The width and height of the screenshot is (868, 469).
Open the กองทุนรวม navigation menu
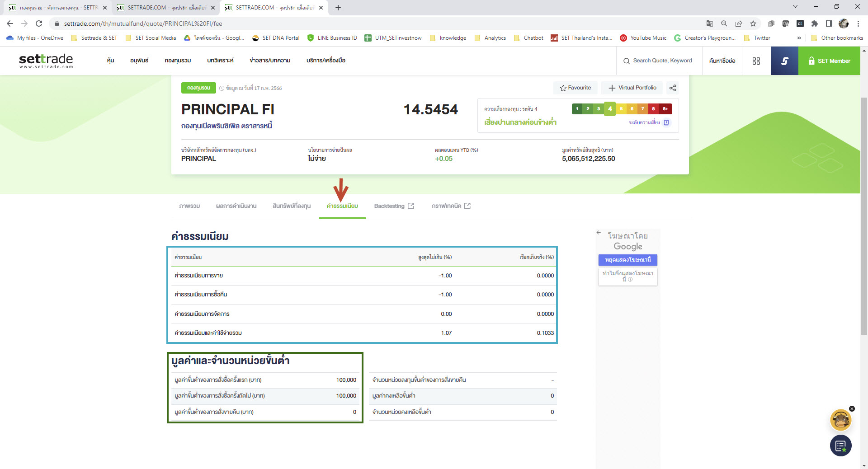(x=178, y=61)
